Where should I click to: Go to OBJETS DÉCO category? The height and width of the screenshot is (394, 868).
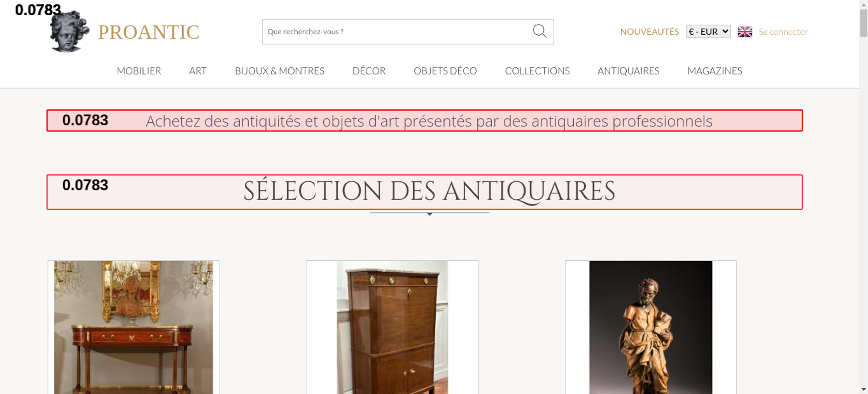pos(445,71)
